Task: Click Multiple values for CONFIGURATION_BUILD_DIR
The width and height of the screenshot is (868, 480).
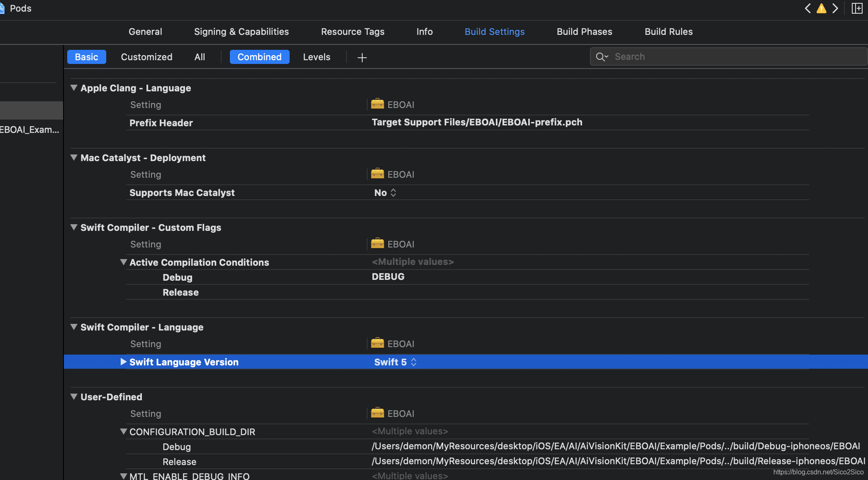Action: [410, 431]
